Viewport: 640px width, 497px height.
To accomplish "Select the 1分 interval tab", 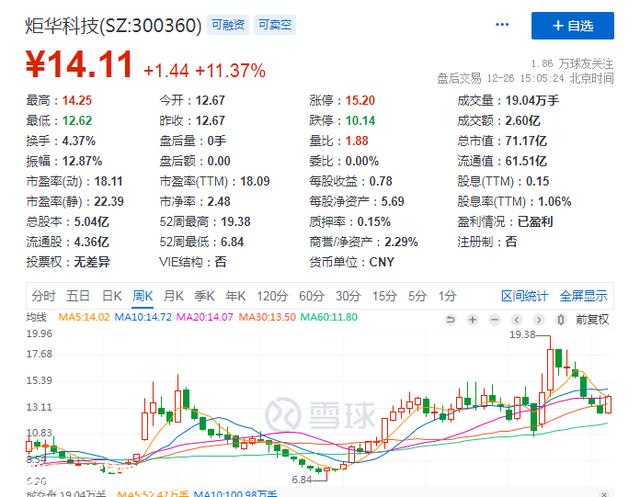I will pos(447,296).
